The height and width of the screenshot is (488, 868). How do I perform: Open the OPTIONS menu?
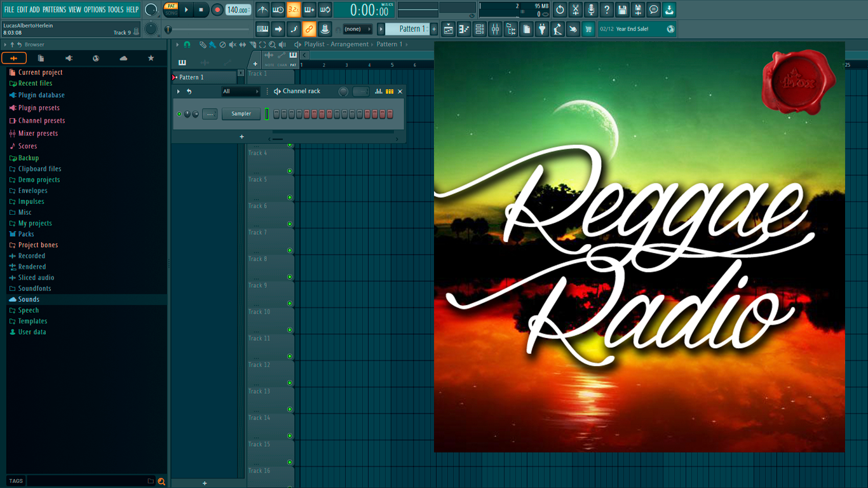pyautogui.click(x=95, y=10)
